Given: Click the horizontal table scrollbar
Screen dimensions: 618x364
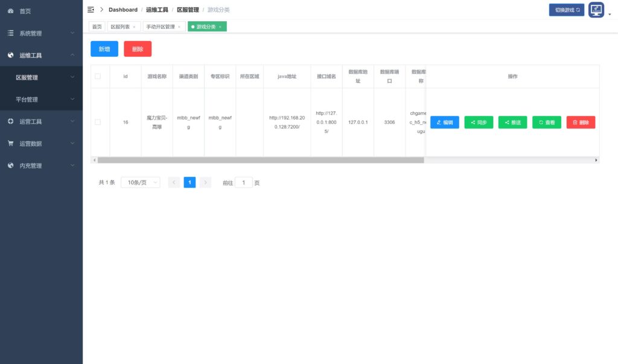Looking at the screenshot, I should tap(260, 160).
